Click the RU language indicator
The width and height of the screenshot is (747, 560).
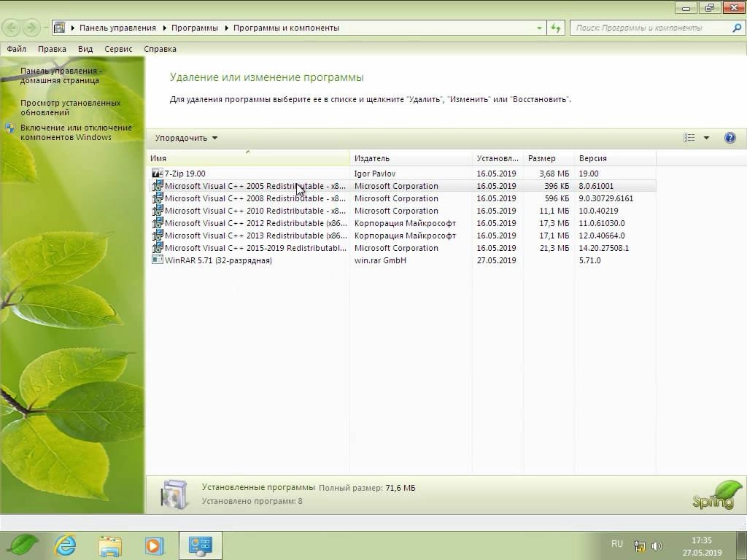point(617,544)
